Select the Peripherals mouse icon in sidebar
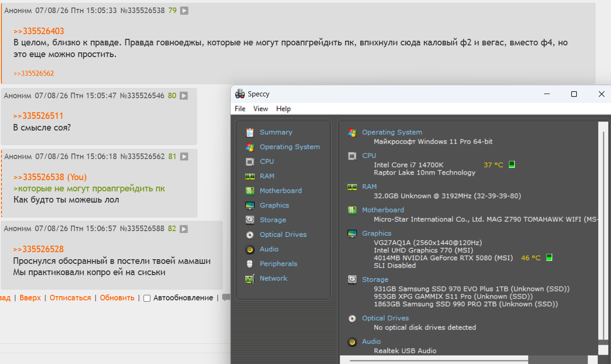The height and width of the screenshot is (364, 611). (x=250, y=264)
